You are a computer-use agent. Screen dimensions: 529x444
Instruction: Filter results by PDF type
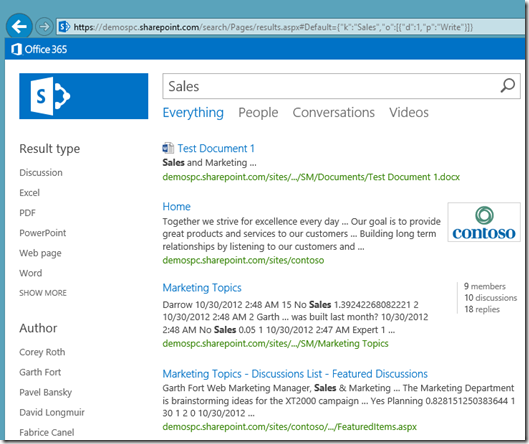point(27,213)
